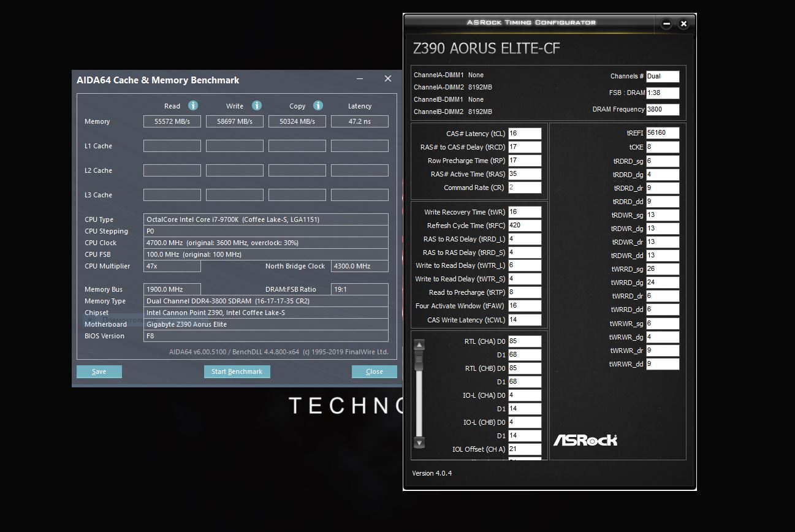
Task: Click the tRRD_L value field
Action: point(525,239)
